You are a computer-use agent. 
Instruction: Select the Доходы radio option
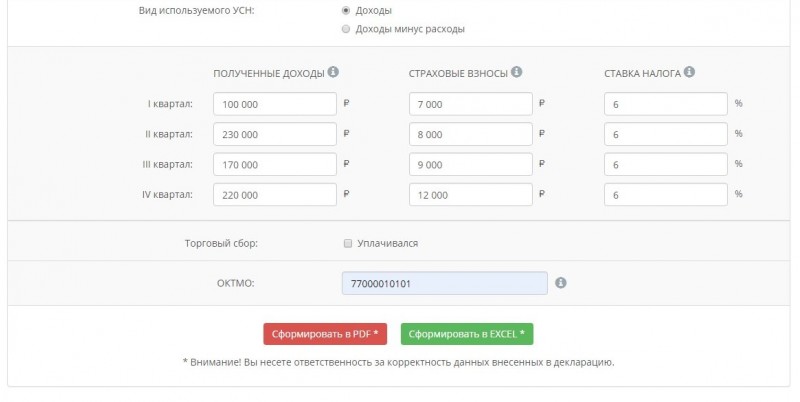[346, 10]
